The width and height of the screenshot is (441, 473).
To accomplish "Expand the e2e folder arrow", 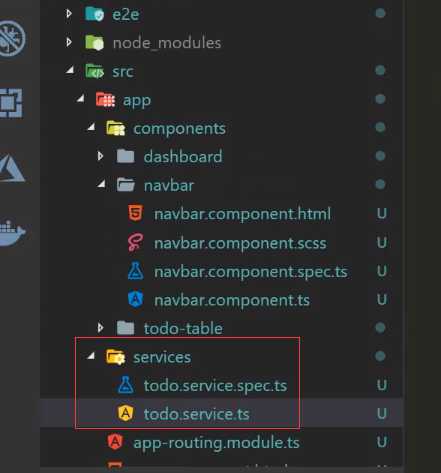I will [x=69, y=14].
